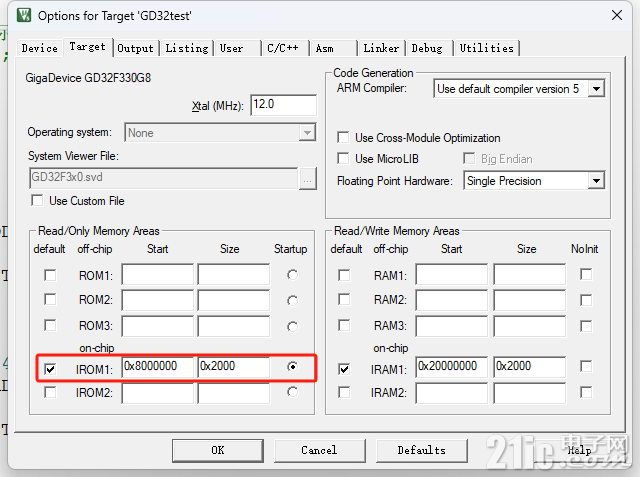The image size is (640, 477).
Task: Click the ROM3 Size field
Action: (x=233, y=326)
